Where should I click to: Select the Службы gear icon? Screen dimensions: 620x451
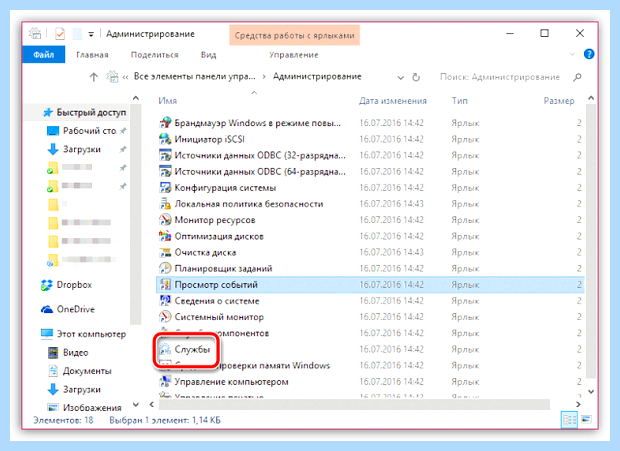pyautogui.click(x=165, y=349)
